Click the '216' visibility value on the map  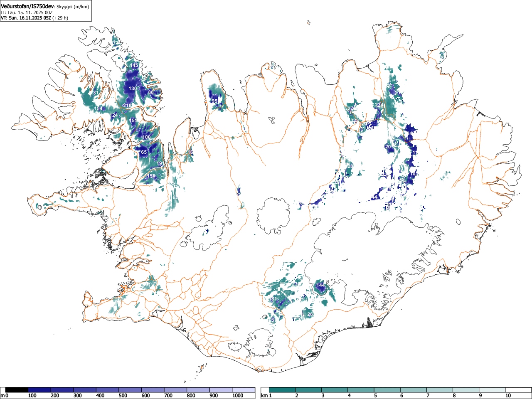(127, 106)
